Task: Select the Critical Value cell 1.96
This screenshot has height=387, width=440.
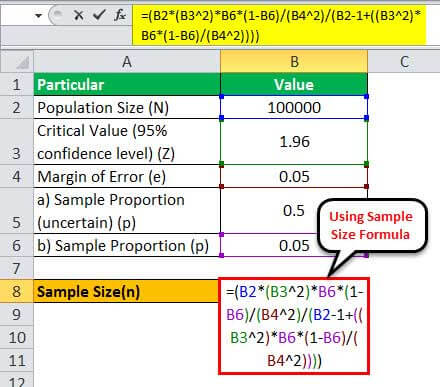Action: [294, 141]
